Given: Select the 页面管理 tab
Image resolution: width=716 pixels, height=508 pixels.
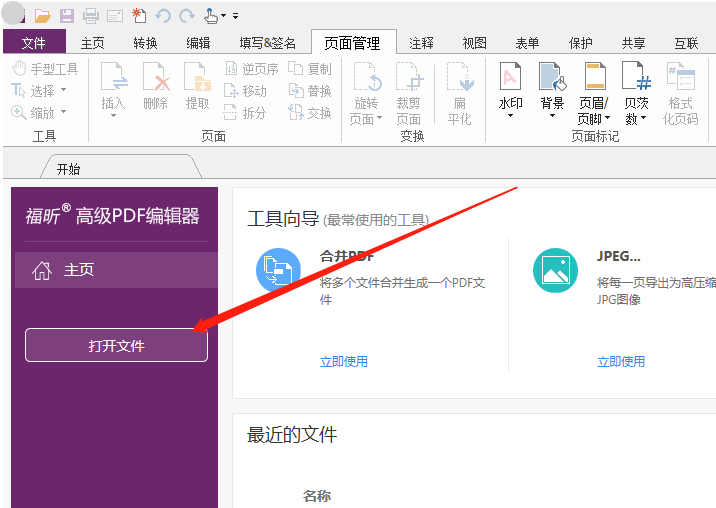Looking at the screenshot, I should (353, 43).
